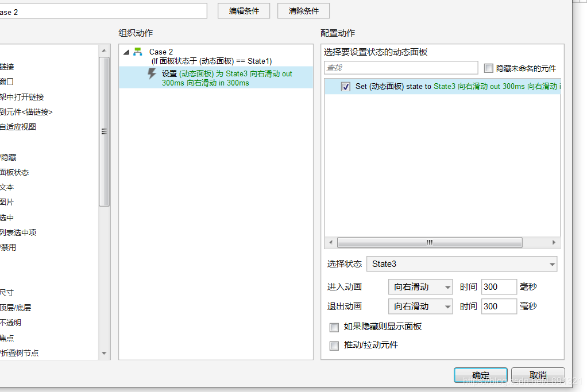587x392 pixels.
Task: Enable 推动/拉动元件 checkbox
Action: coord(334,346)
